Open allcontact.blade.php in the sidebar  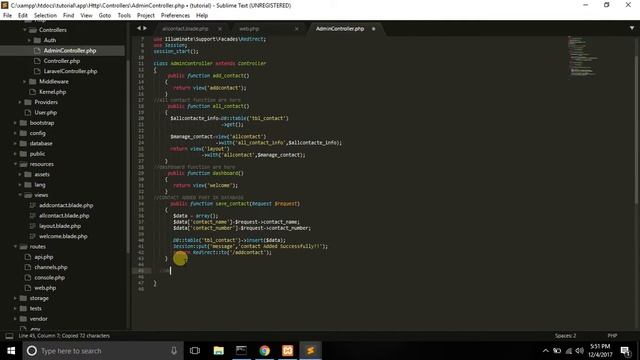tap(64, 216)
